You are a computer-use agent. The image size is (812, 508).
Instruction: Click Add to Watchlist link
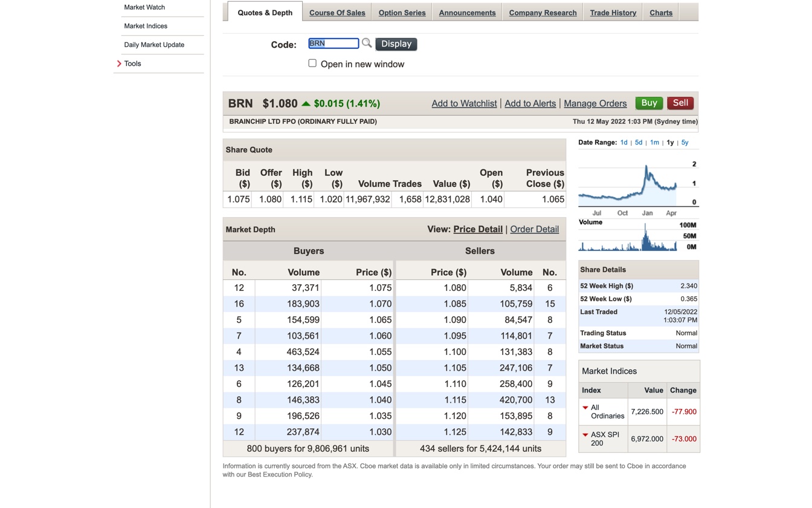464,103
